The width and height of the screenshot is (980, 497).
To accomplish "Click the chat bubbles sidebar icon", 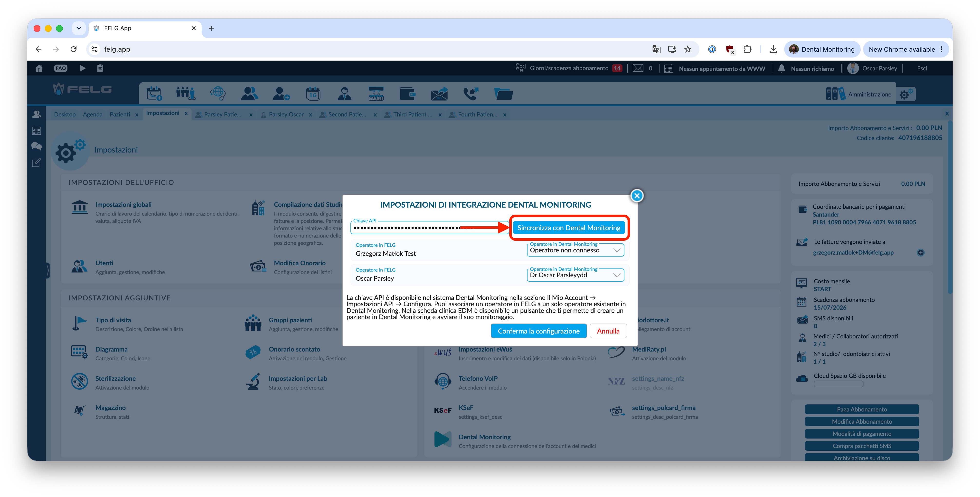I will click(37, 146).
